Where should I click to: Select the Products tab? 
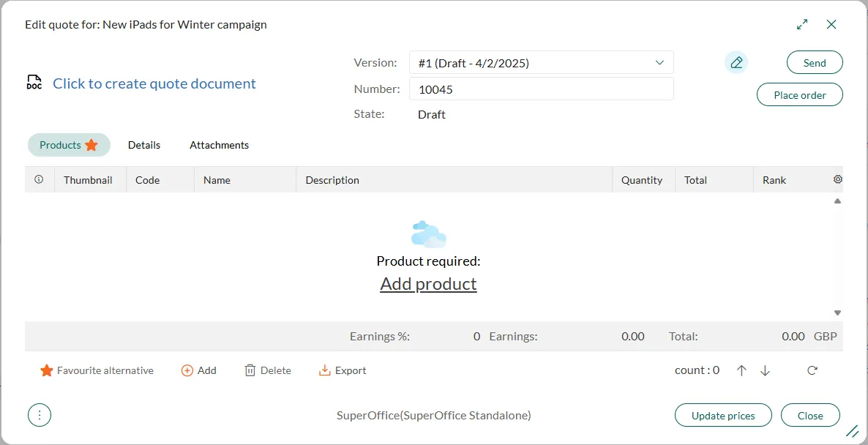click(x=68, y=145)
